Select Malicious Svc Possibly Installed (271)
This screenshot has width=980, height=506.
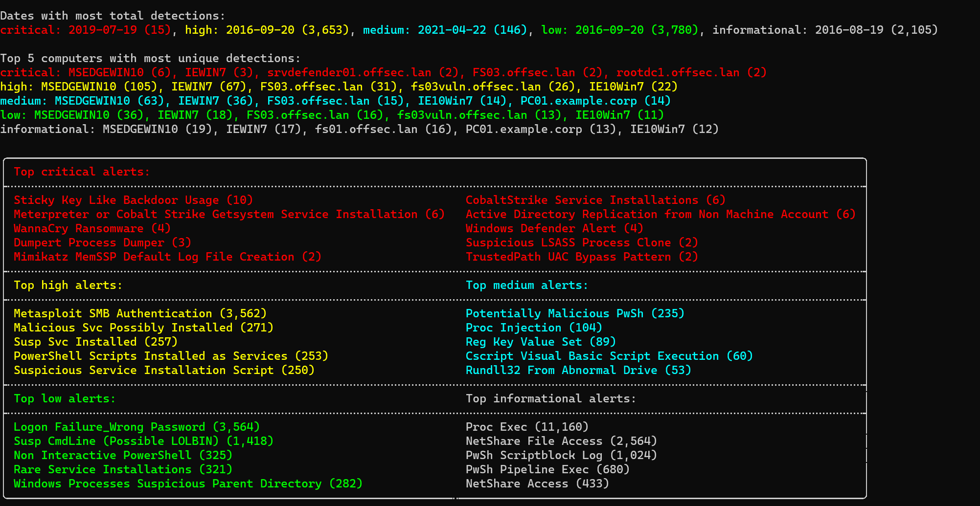click(x=143, y=328)
